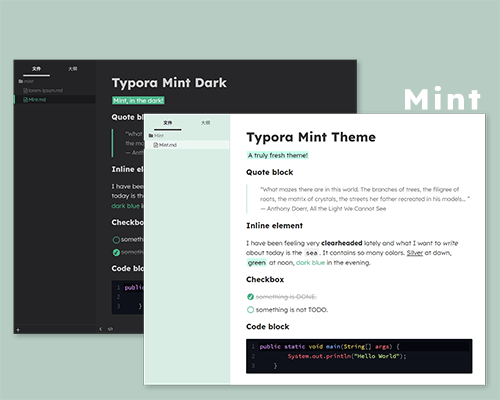Toggle the unchecked checkbox in dark window

click(116, 240)
